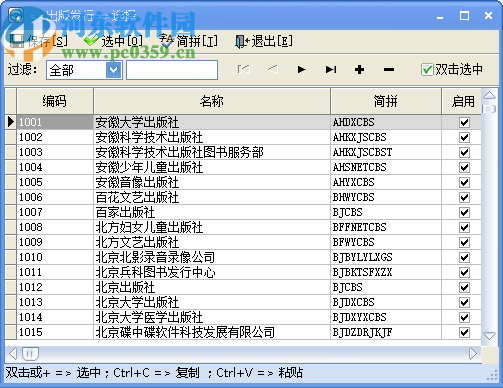Image resolution: width=503 pixels, height=388 pixels.
Task: Toggle 启用 checkbox in row 1014
Action: click(x=464, y=317)
